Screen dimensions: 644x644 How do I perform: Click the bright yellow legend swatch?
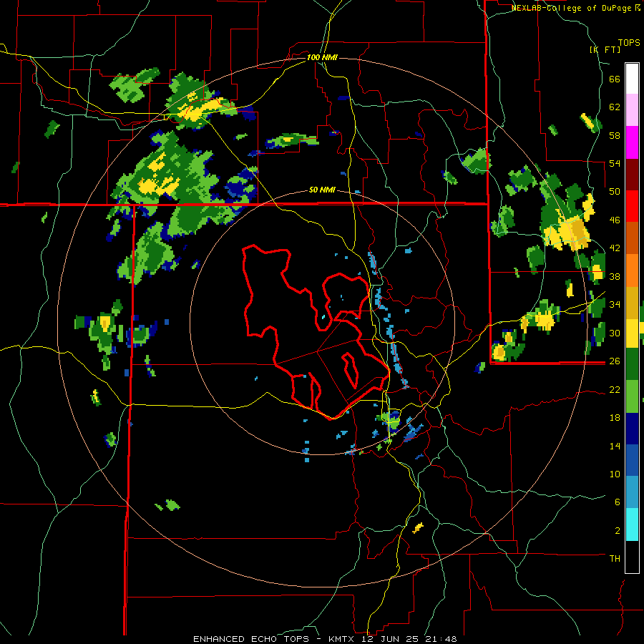632,333
